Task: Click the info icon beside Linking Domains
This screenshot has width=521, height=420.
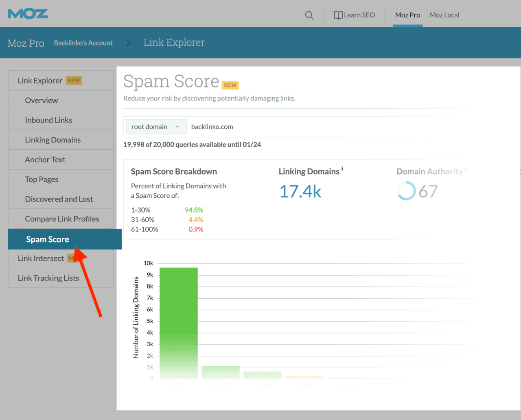Action: coord(342,169)
